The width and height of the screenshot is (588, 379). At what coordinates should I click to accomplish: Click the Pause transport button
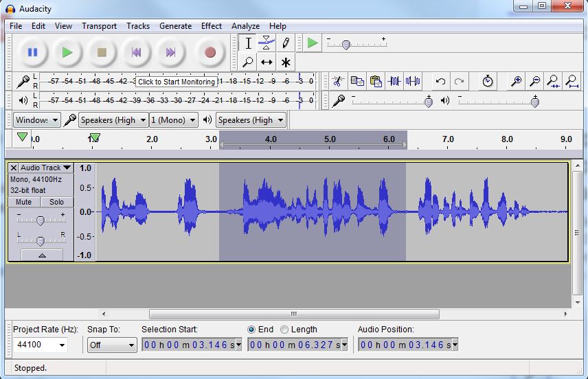tap(32, 52)
